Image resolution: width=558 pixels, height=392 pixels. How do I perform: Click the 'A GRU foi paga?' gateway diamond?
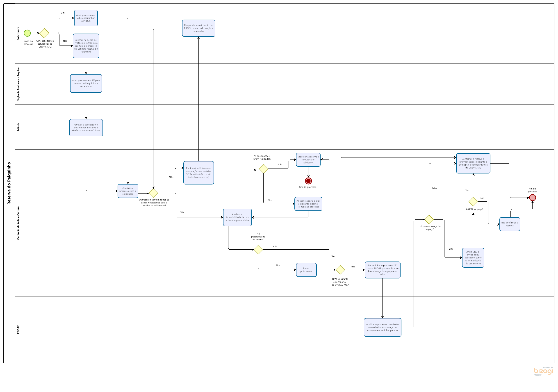(x=473, y=201)
